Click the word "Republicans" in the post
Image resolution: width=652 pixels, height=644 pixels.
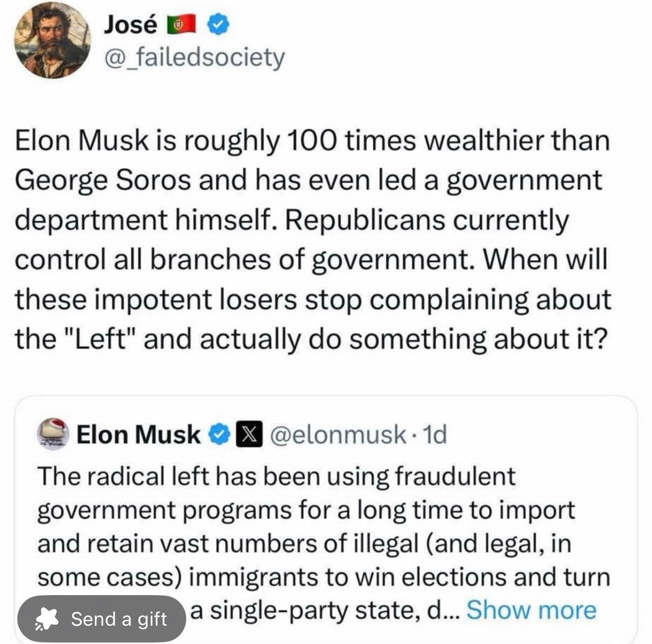click(365, 220)
